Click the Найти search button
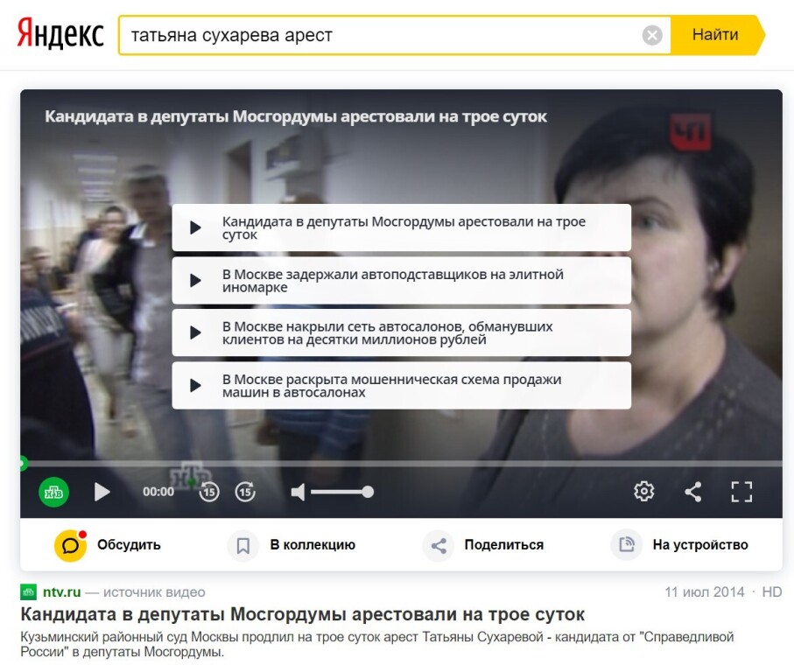This screenshot has height=672, width=794. click(715, 35)
